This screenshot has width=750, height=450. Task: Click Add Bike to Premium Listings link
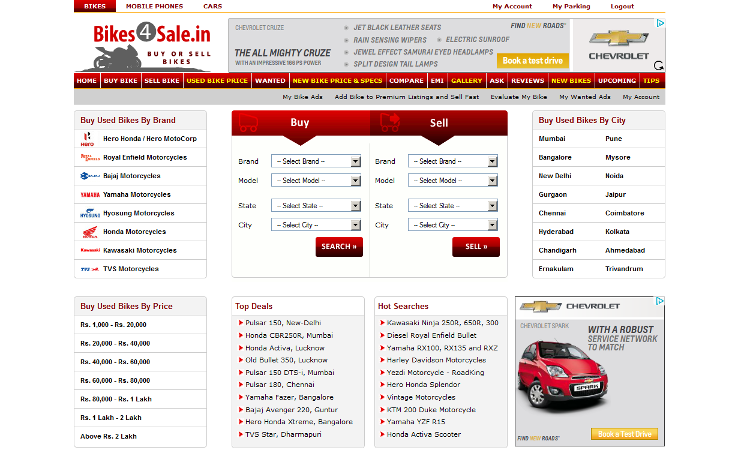pos(407,97)
